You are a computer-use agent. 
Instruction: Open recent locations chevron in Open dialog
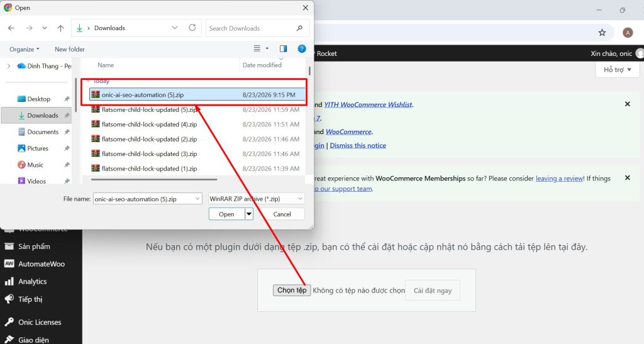tap(45, 28)
